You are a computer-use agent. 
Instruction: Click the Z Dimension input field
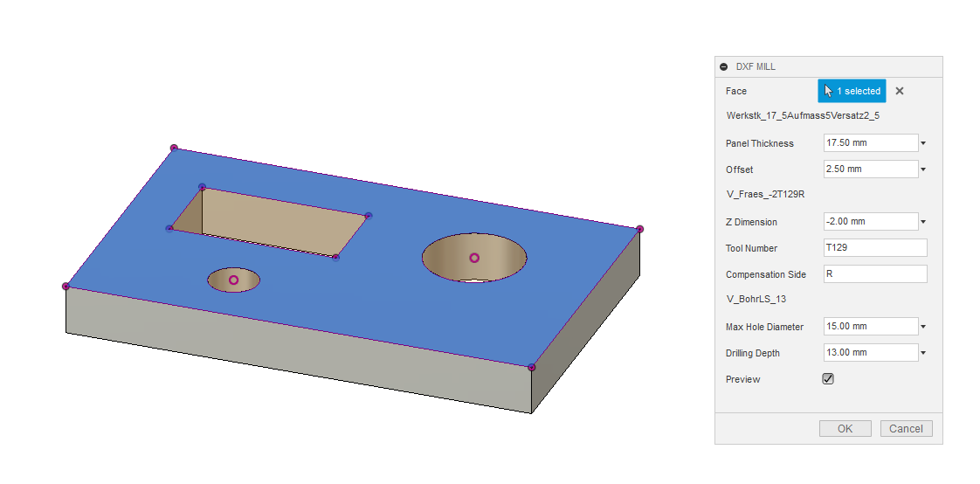[x=870, y=222]
